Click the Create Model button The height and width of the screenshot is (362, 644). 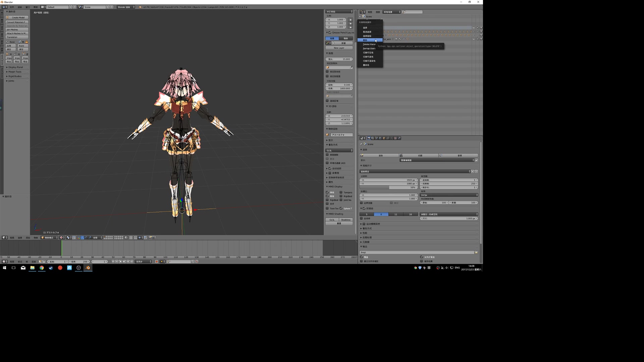(x=17, y=17)
